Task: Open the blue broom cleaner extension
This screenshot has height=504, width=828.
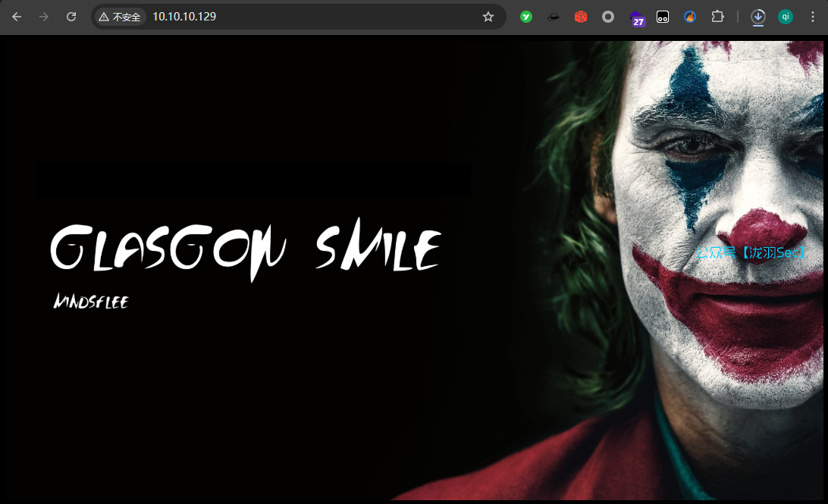Action: pyautogui.click(x=690, y=17)
